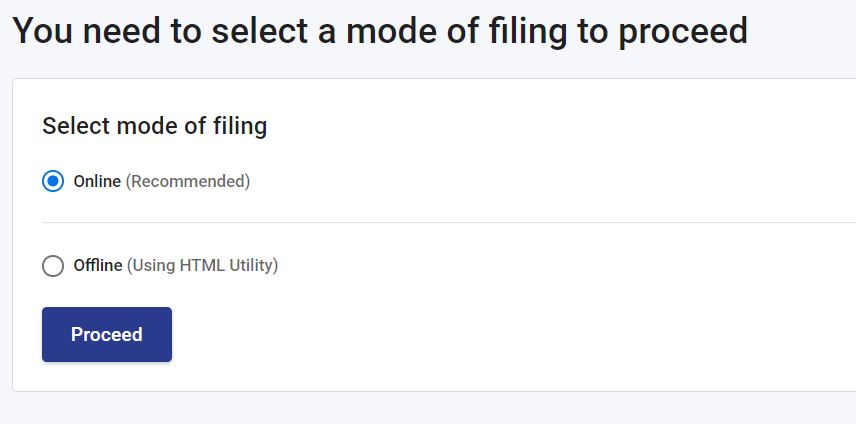Click the word "Proceed" on the blue button
The width and height of the screenshot is (856, 424).
pyautogui.click(x=107, y=335)
